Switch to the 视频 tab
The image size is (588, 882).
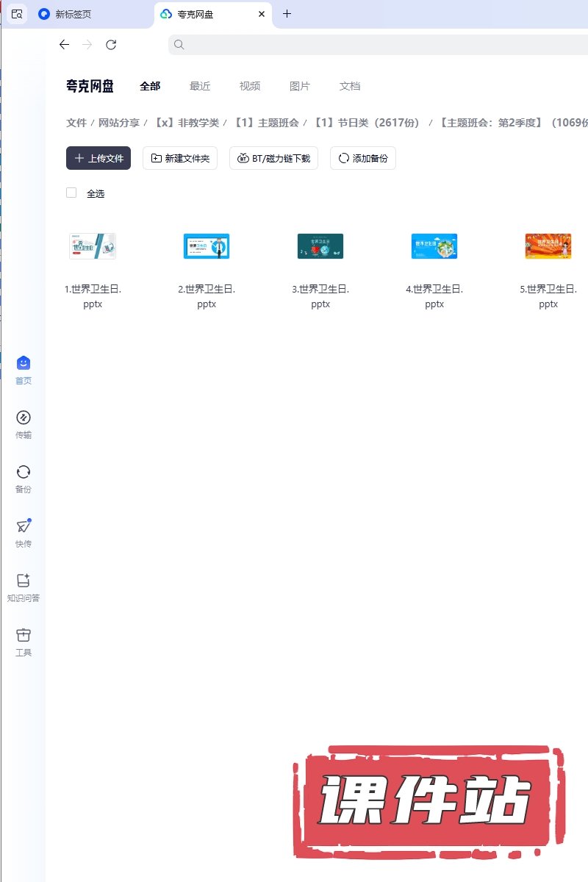pyautogui.click(x=250, y=86)
